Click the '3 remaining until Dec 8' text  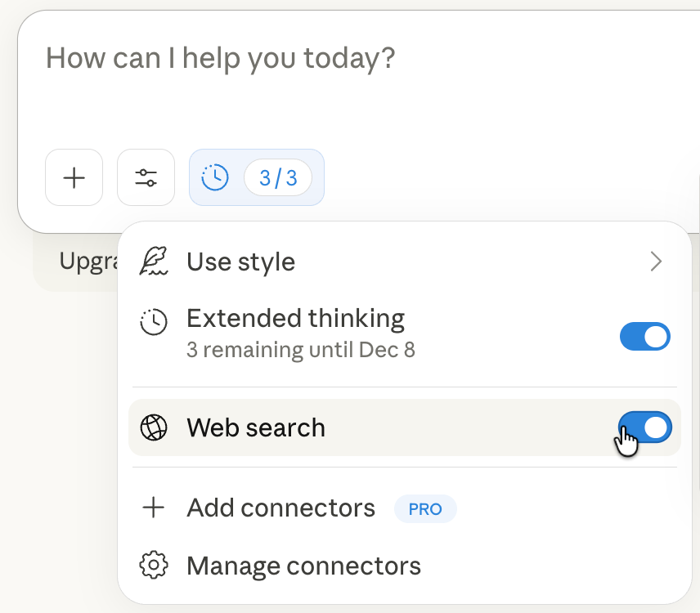[300, 350]
